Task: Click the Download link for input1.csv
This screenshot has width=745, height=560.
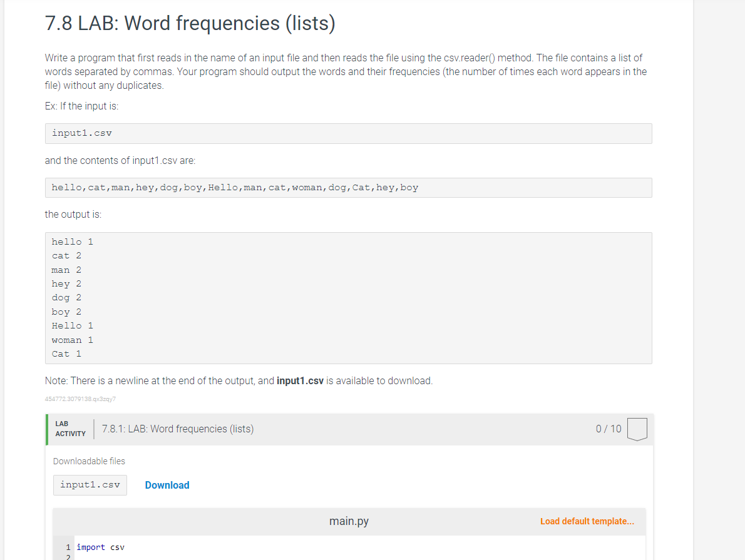Action: [x=167, y=485]
